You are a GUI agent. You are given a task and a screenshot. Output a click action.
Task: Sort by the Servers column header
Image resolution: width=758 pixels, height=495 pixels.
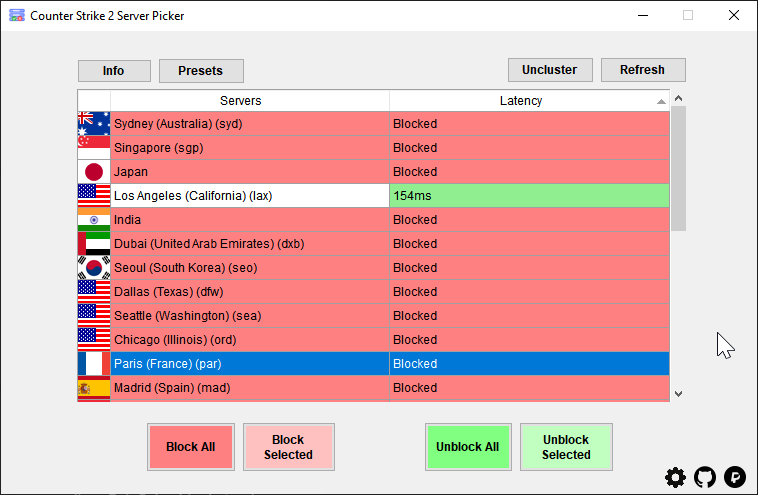pos(240,101)
